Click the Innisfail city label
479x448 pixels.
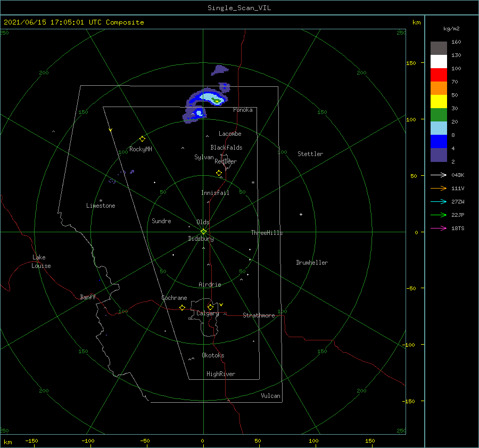click(215, 193)
